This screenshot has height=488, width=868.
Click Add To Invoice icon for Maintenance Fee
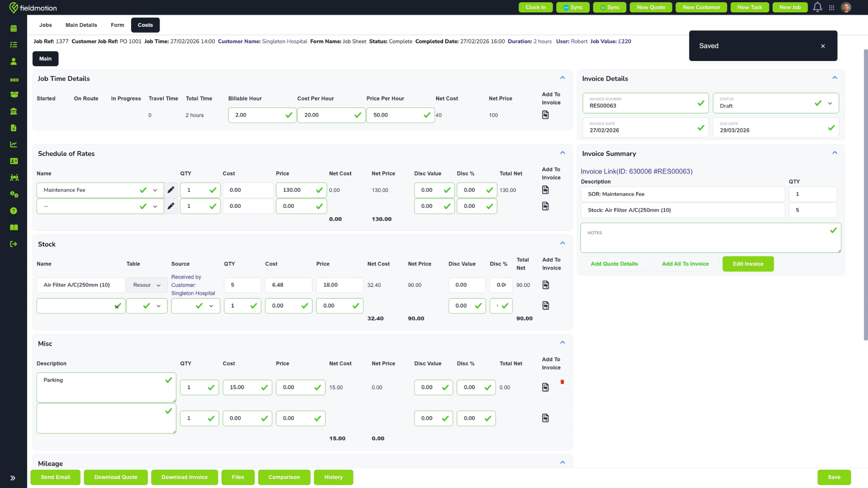click(x=545, y=190)
